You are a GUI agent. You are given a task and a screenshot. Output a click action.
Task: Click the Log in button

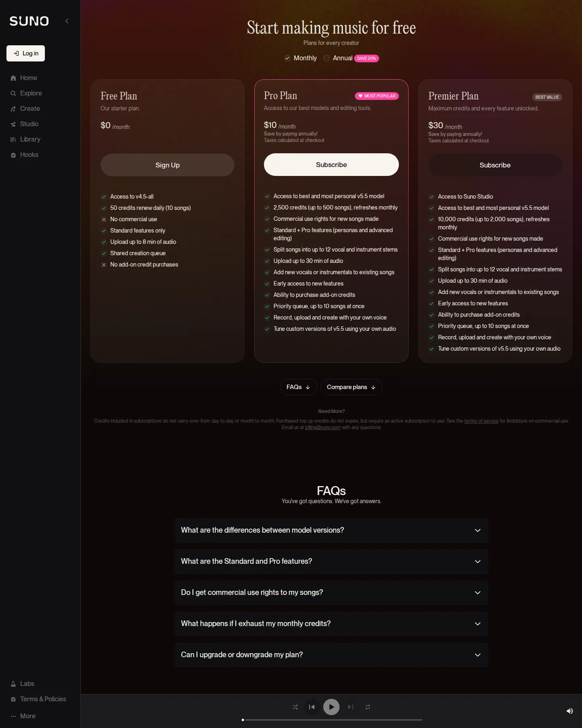[x=26, y=53]
